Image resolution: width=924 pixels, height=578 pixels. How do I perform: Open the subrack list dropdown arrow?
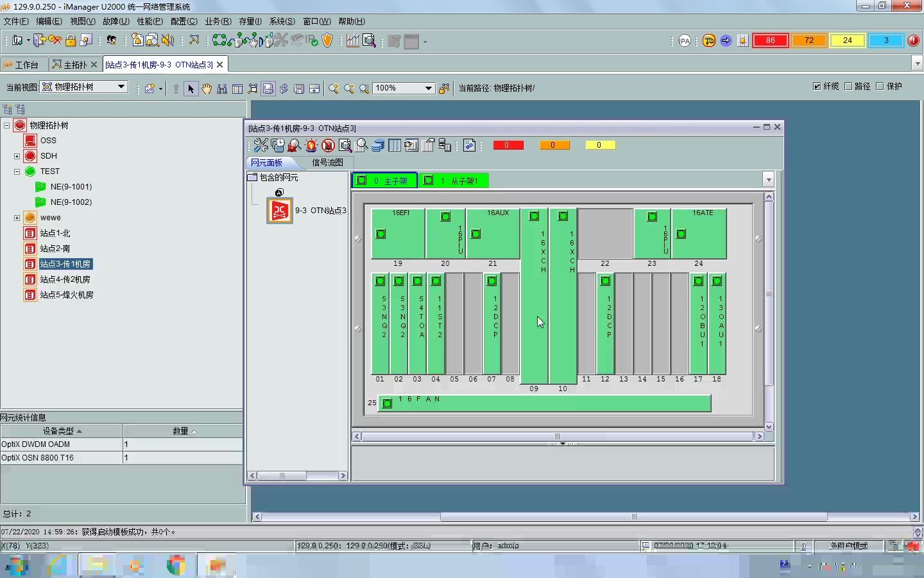point(768,180)
